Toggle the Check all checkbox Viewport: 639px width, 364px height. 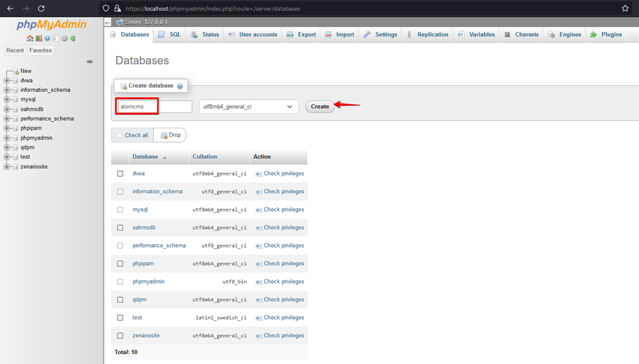click(119, 135)
